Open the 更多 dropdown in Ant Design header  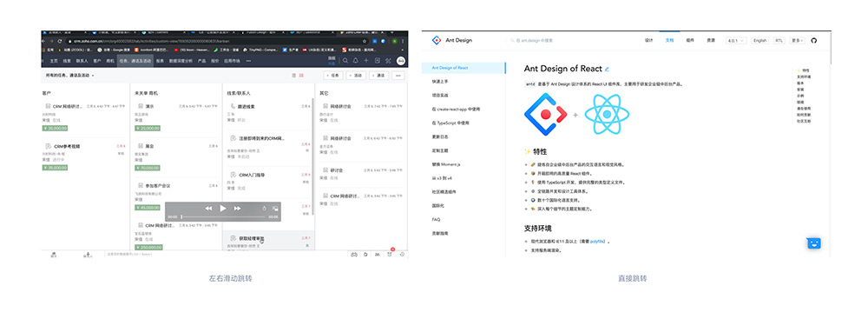[x=798, y=41]
